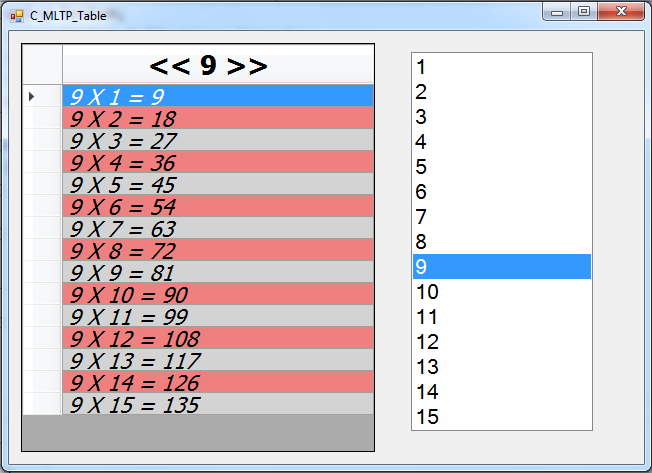This screenshot has width=652, height=473.
Task: Select the row '9 X 3 = 27'
Action: pyautogui.click(x=218, y=140)
